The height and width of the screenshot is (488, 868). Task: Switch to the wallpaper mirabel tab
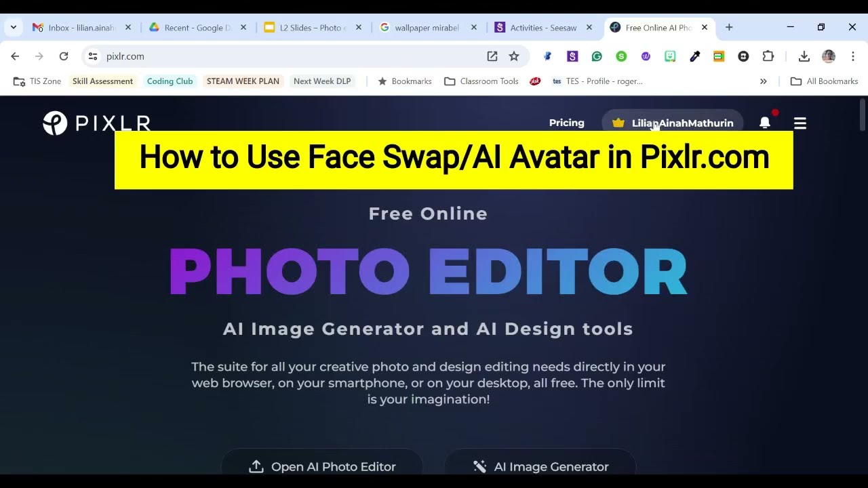(x=427, y=28)
